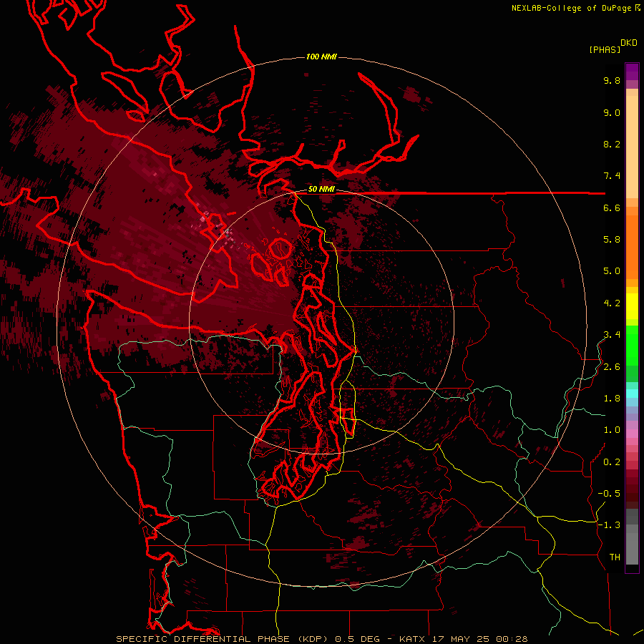This screenshot has width=644, height=644.
Task: Click the SPECIFIC DIFFERENTIAL PHASE (KDP) caption
Action: [x=222, y=639]
